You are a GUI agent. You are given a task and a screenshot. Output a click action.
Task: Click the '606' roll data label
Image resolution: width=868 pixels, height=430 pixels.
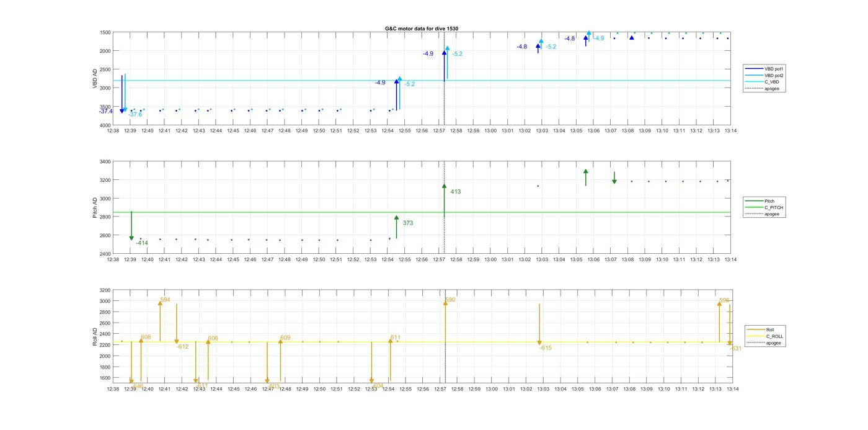(x=213, y=338)
